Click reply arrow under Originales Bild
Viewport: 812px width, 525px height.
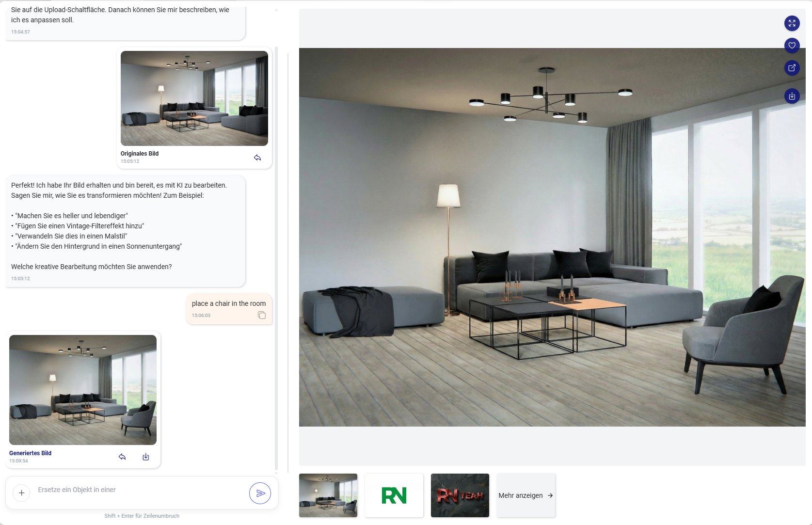257,158
